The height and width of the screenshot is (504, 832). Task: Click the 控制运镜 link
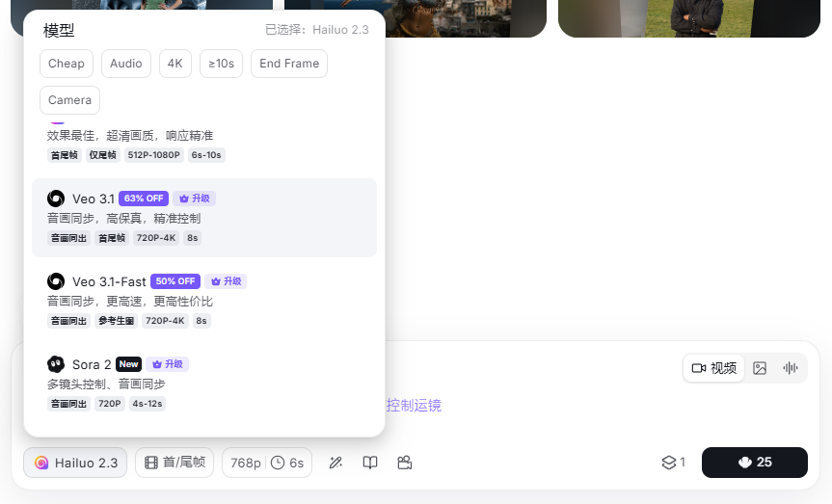[x=414, y=406]
